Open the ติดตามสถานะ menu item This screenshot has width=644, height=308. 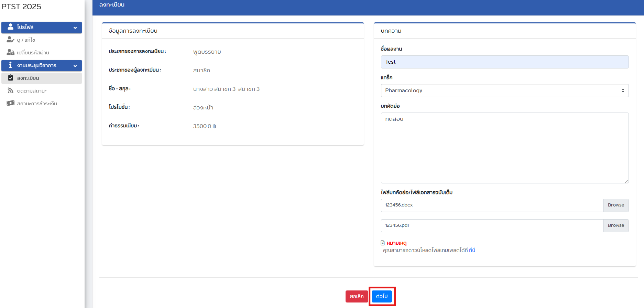pyautogui.click(x=32, y=91)
